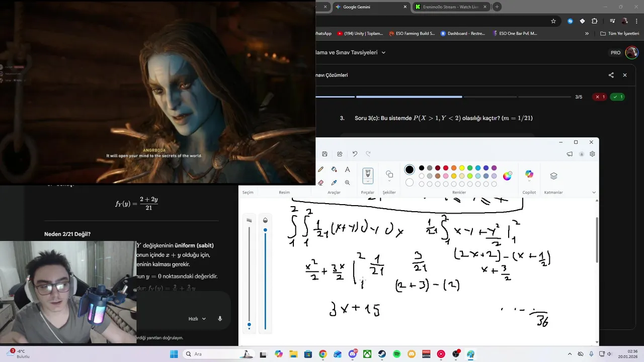Click the feedback megaphone icon in Paint
This screenshot has height=362, width=644.
click(570, 154)
